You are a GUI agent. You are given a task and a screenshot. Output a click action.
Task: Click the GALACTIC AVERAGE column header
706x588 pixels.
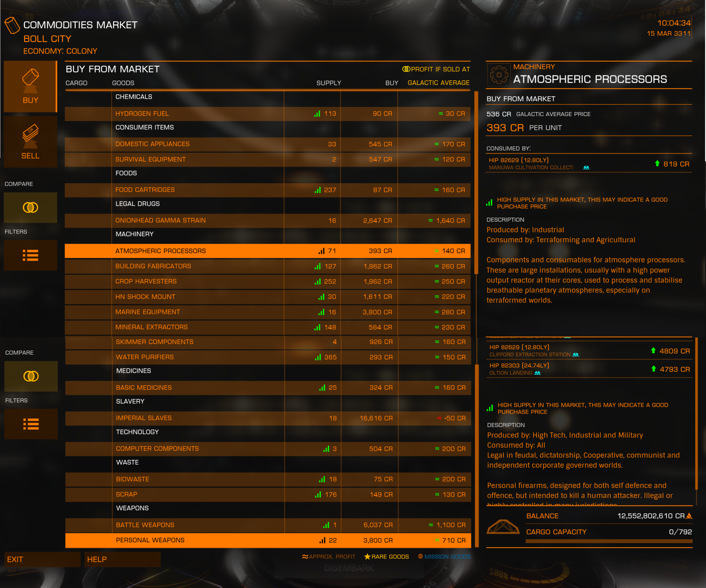click(439, 83)
